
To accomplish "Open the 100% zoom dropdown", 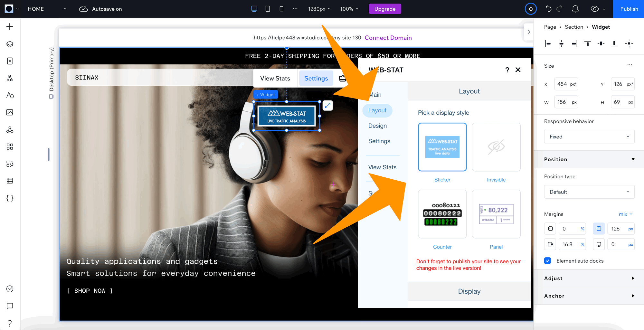I will click(x=349, y=9).
